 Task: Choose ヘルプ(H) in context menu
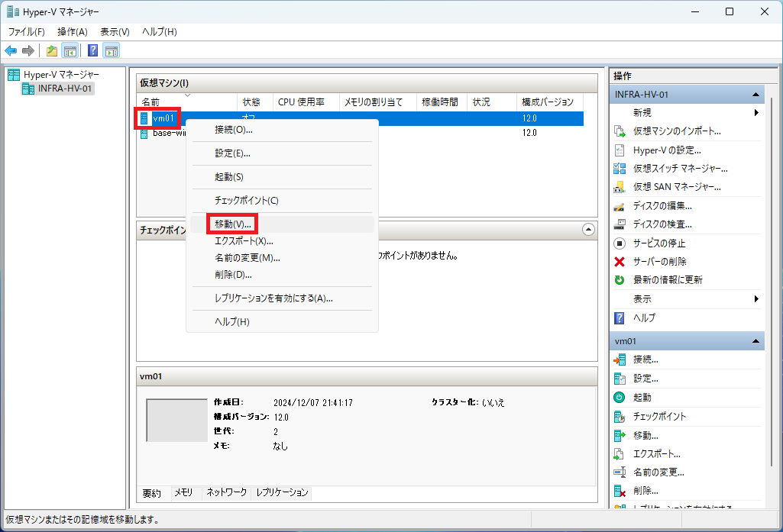282,322
